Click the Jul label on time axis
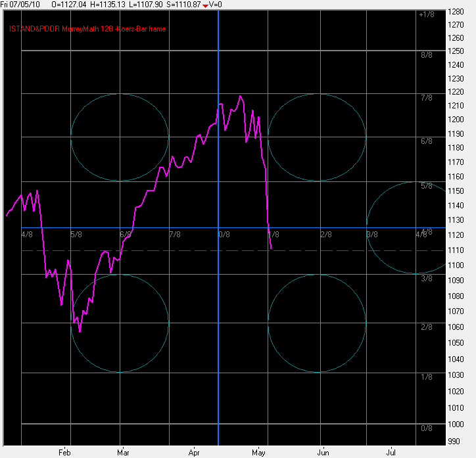Screen dimensions: 476x458 pyautogui.click(x=391, y=452)
